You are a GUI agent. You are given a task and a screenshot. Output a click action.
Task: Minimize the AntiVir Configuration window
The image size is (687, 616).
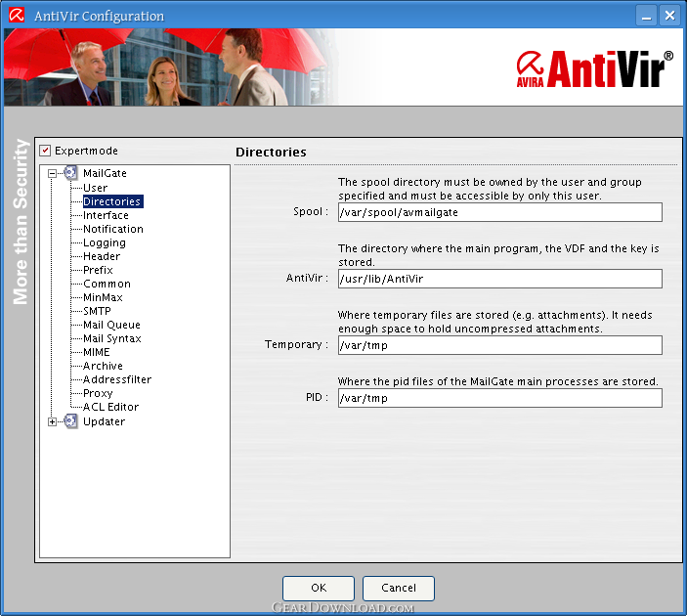[646, 16]
